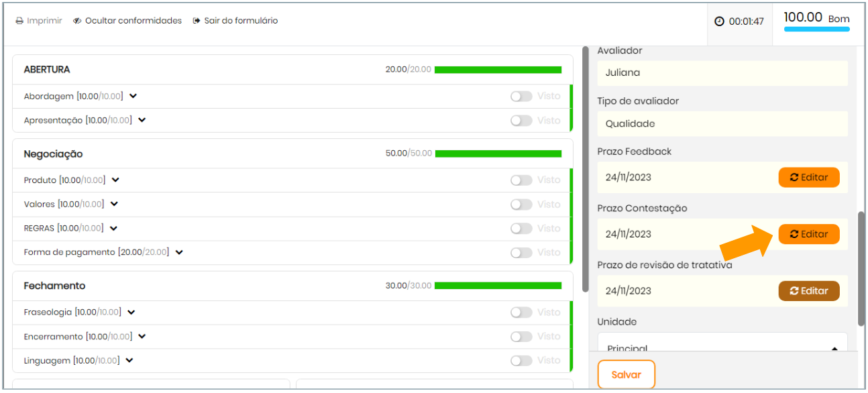Expand the Valores item chevron
This screenshot has height=393, width=868.
point(114,204)
